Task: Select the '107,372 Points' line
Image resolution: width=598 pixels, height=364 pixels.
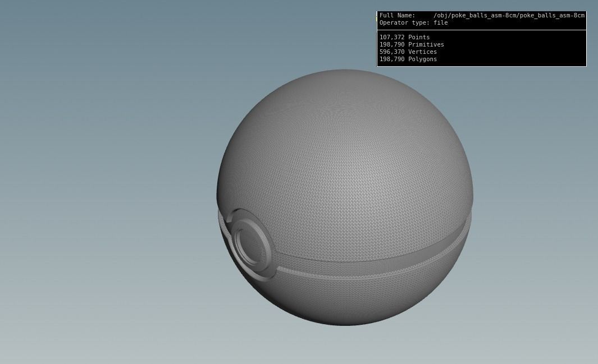Action: pyautogui.click(x=404, y=38)
